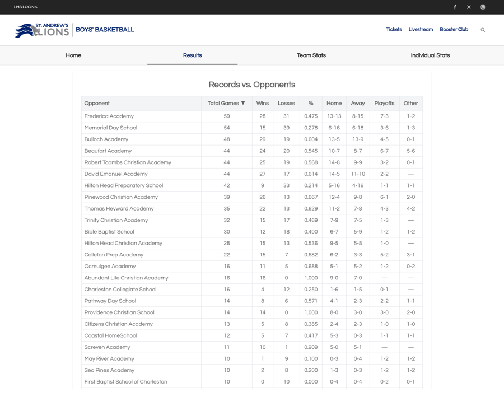504x420 pixels.
Task: Sort by the Wins column header
Action: tap(262, 103)
